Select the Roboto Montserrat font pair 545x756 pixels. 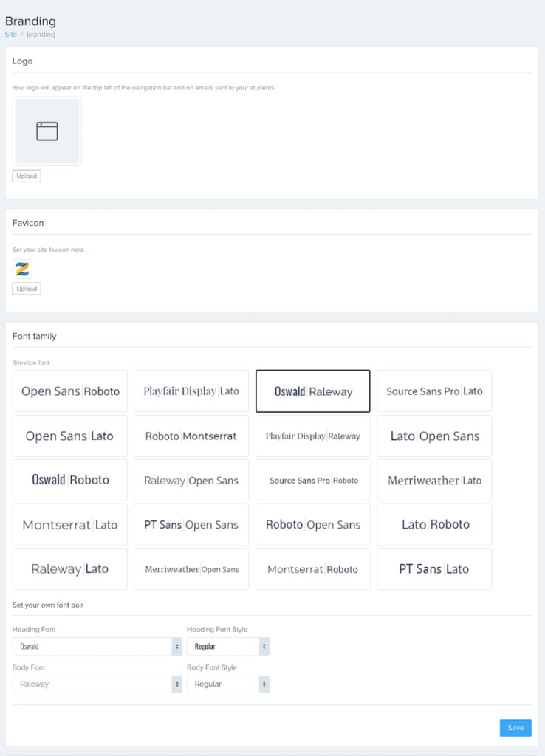click(x=191, y=436)
